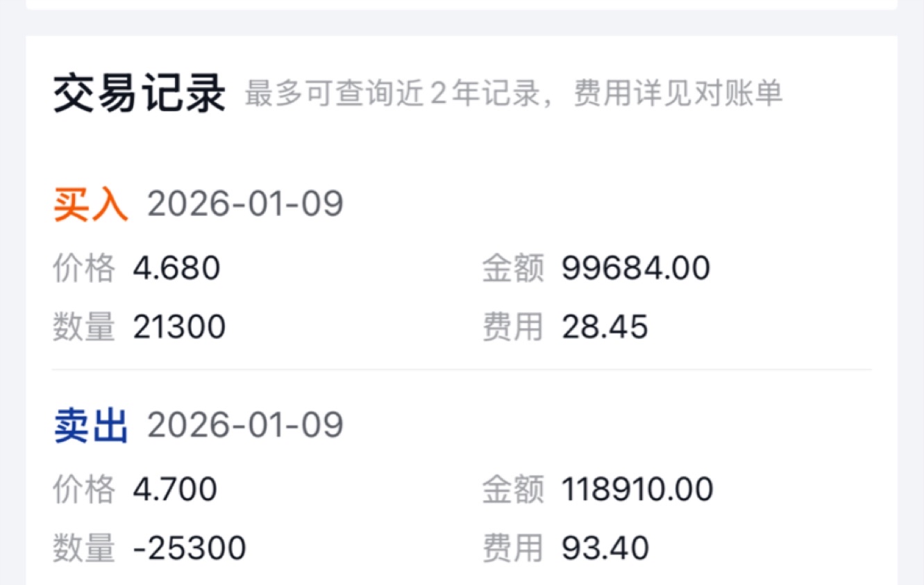
Task: Click the 最多可查询近2年记录 note
Action: (392, 94)
